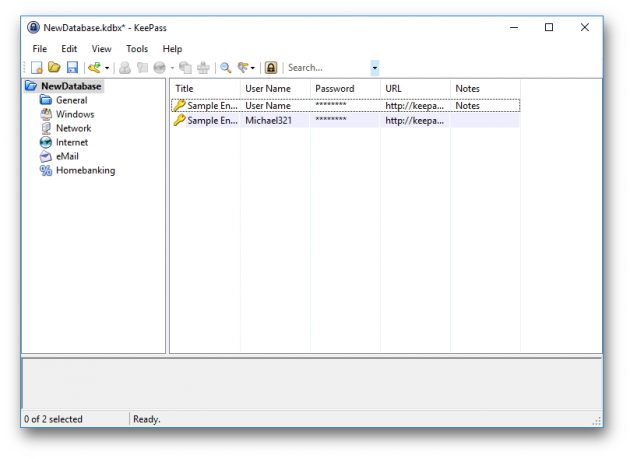Click the Add Entry key icon
Image resolution: width=630 pixels, height=459 pixels.
(95, 68)
